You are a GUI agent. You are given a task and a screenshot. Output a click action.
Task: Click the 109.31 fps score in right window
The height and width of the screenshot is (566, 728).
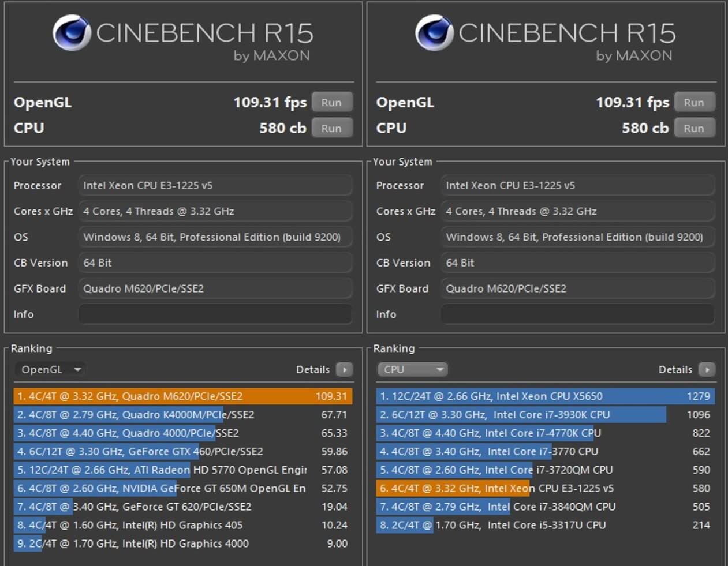[632, 103]
